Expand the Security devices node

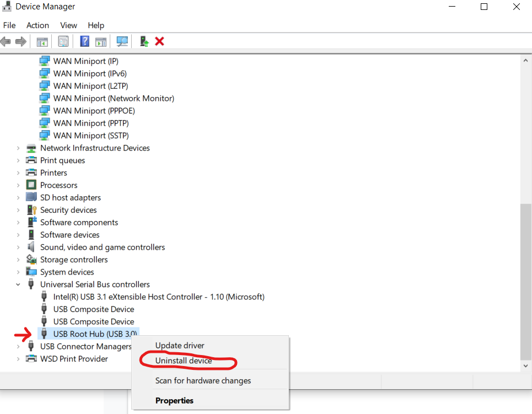[x=18, y=210]
